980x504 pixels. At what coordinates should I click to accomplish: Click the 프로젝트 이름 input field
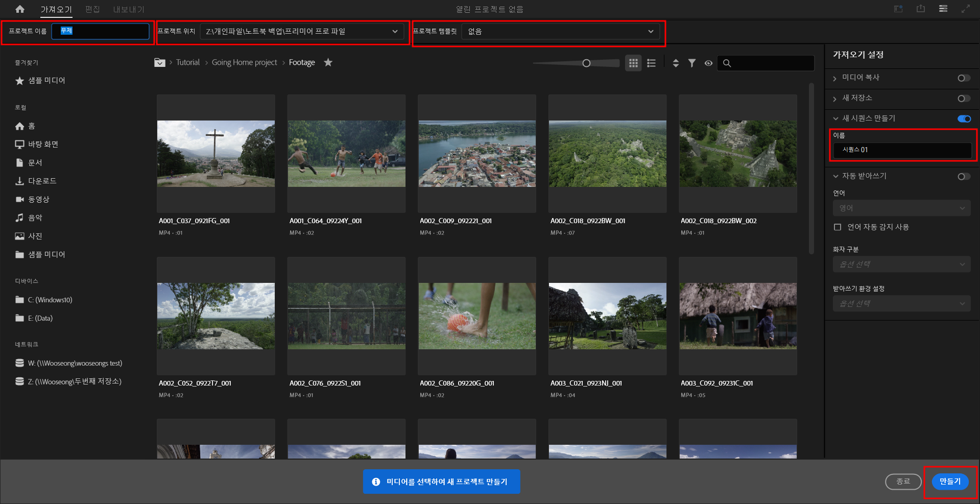101,31
